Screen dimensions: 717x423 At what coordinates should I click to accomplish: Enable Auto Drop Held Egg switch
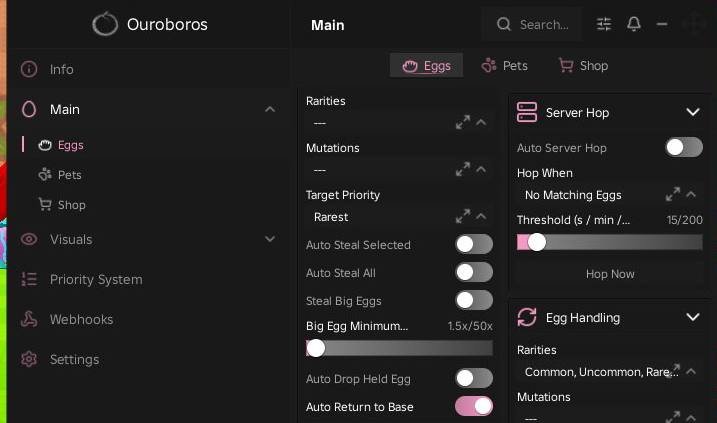click(474, 378)
